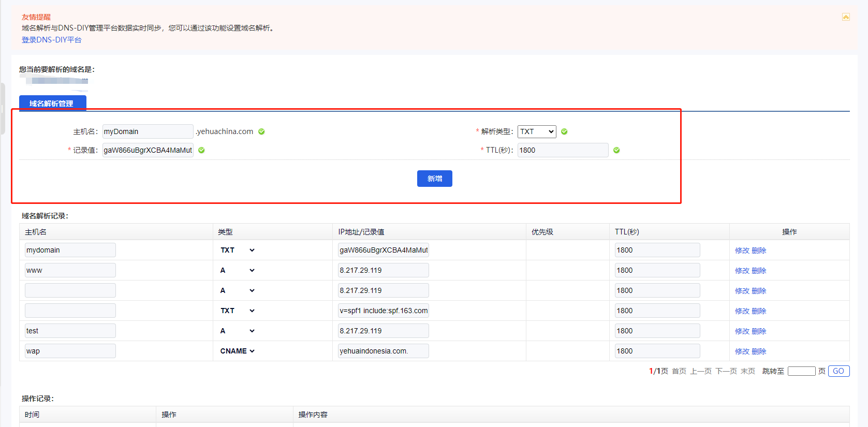Viewport: 868px width, 427px height.
Task: Delete the wap CNAME record
Action: 759,351
